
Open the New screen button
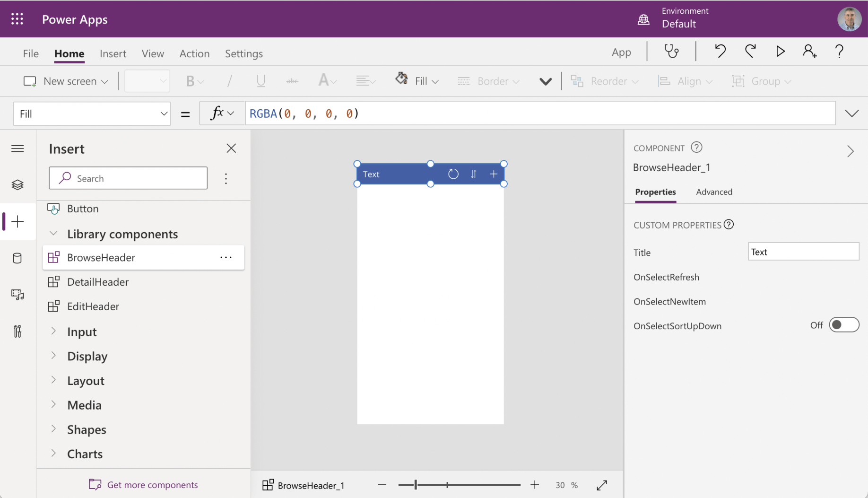click(66, 81)
